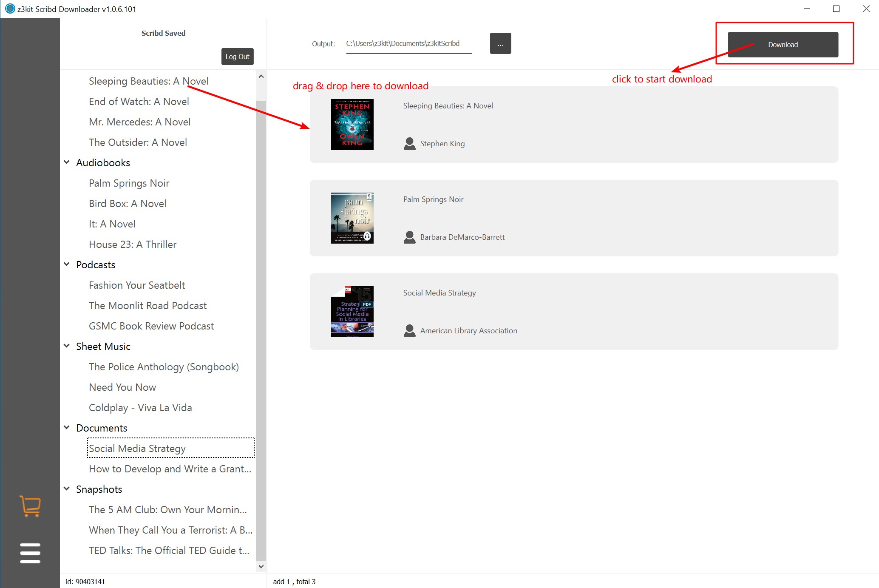The height and width of the screenshot is (588, 879).
Task: Select Coldplay - Viva La Vida
Action: pos(140,408)
